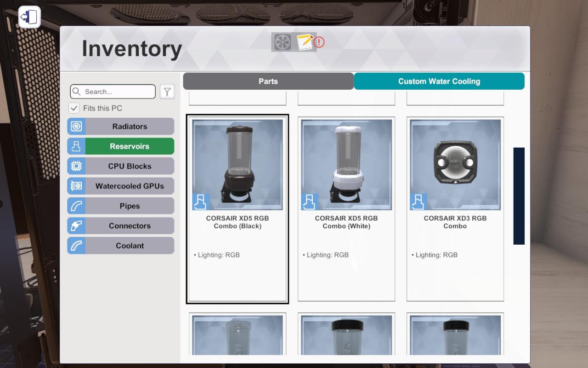Click the exit door icon
The width and height of the screenshot is (588, 368).
[x=29, y=17]
